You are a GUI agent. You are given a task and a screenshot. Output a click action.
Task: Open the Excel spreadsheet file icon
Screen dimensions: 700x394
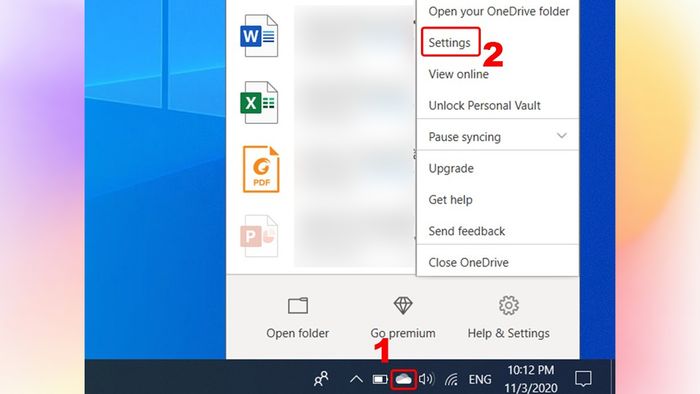click(259, 103)
